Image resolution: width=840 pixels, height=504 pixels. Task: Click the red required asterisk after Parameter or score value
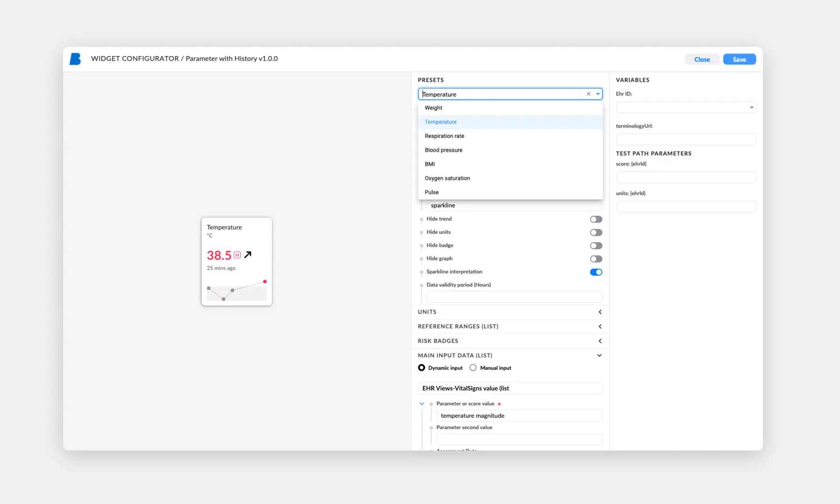coord(499,404)
